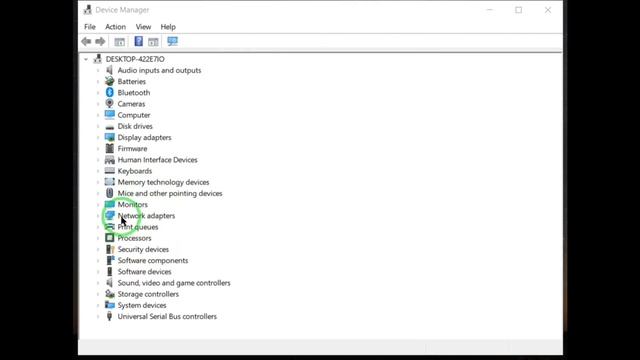Click the Human Interface Devices icon
The image size is (640, 360).
(109, 160)
